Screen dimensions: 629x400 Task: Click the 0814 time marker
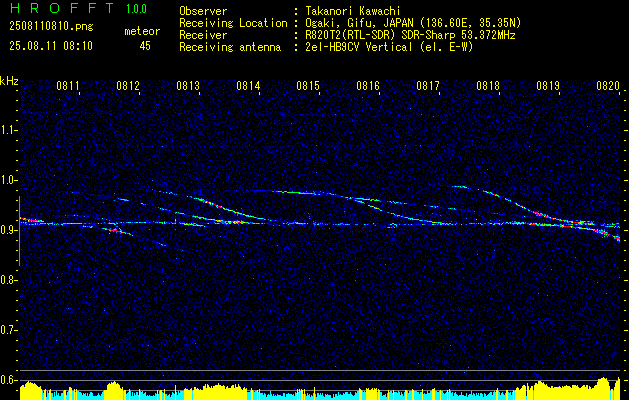tap(248, 85)
